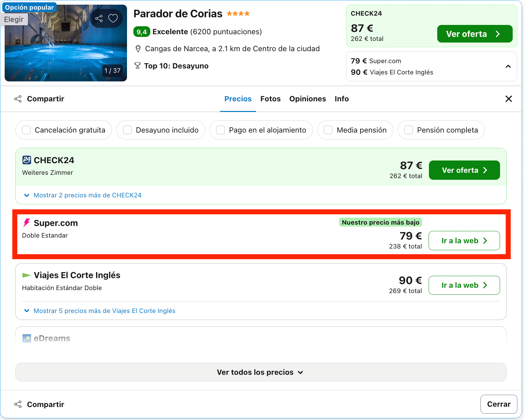Viewport: 524px width, 420px height.
Task: Click the Top 10: Desayuno text
Action: pyautogui.click(x=176, y=66)
